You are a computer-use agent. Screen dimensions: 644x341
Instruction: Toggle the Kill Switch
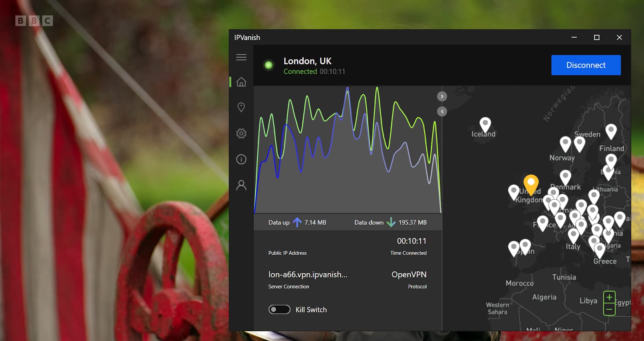pyautogui.click(x=279, y=310)
